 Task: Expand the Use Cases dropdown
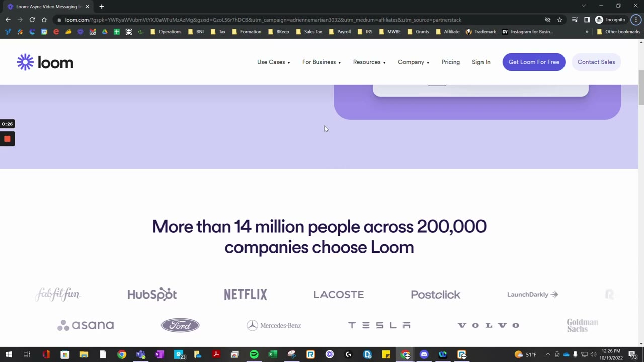tap(273, 62)
